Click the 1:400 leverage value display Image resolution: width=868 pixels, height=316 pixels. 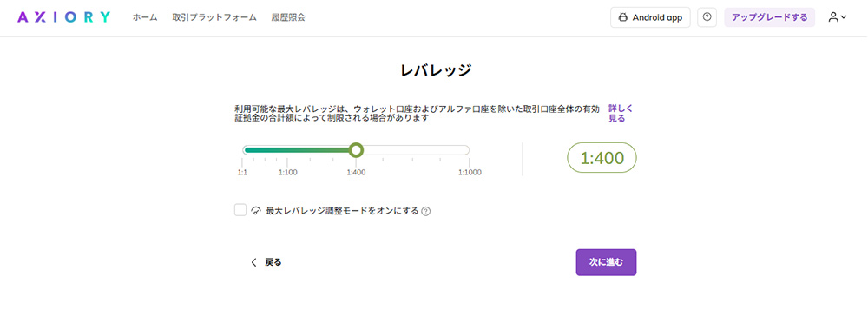coord(602,158)
